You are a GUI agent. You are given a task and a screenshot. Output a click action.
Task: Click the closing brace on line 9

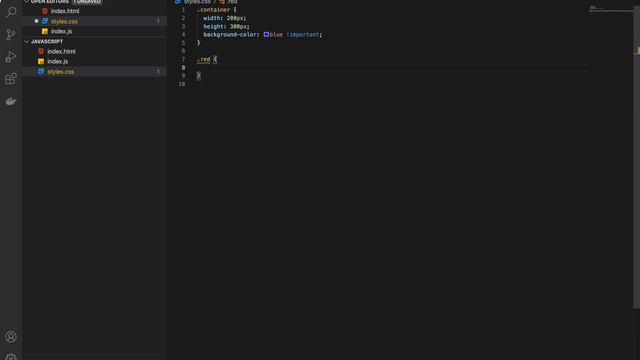[x=198, y=76]
